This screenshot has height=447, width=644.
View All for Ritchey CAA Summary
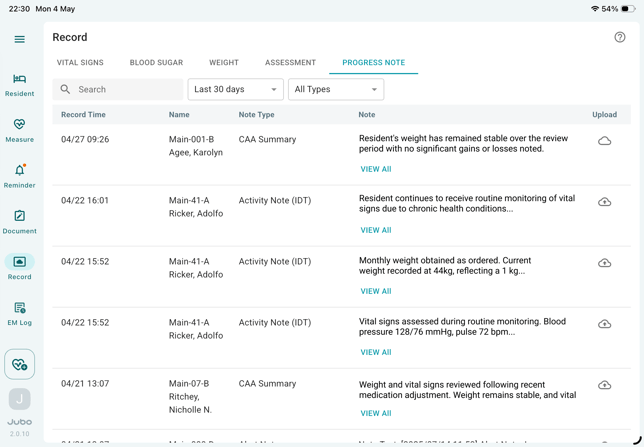376,413
